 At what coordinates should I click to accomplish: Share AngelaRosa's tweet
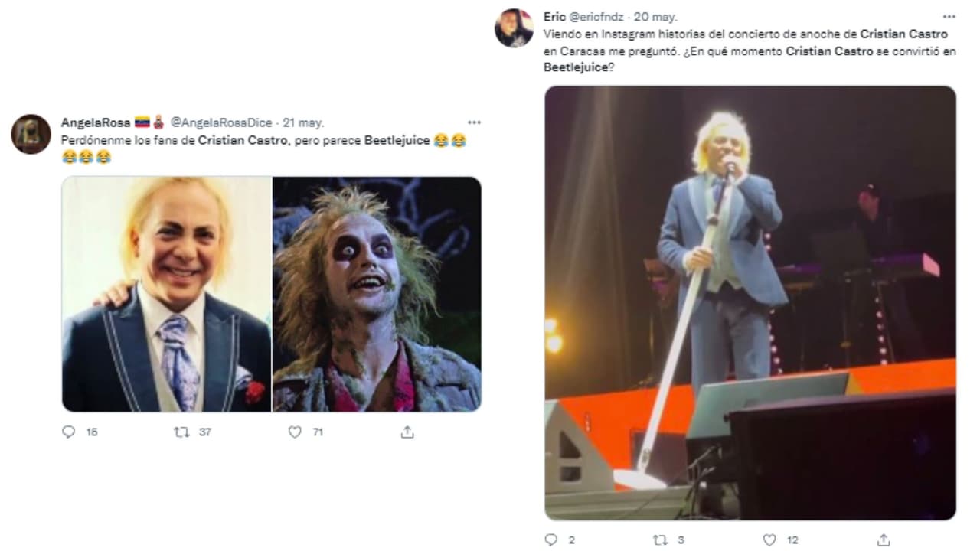point(407,432)
